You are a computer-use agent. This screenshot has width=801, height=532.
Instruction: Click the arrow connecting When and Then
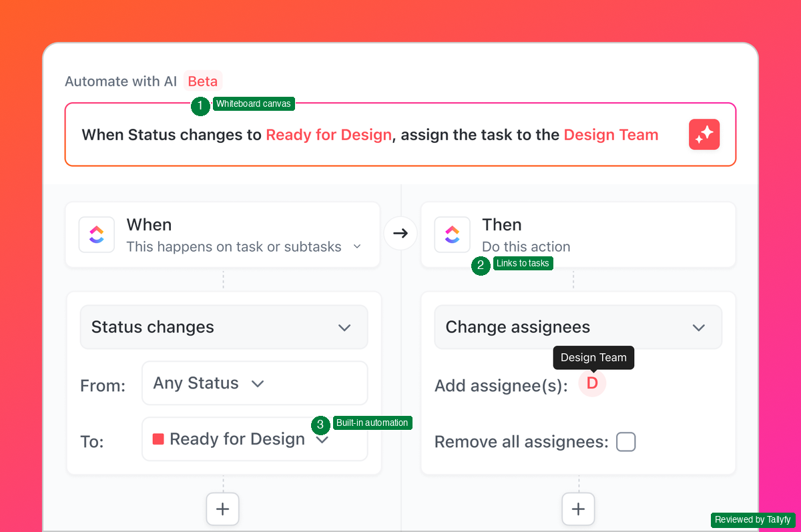[x=400, y=233]
